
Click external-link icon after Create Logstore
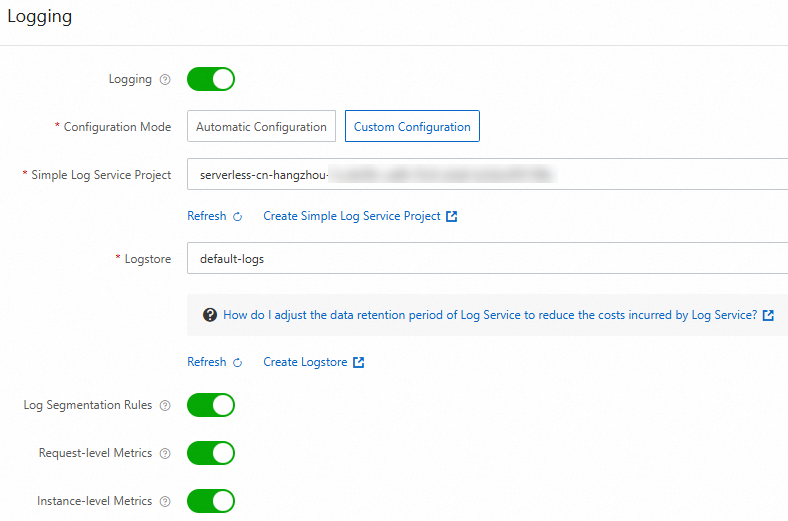[358, 362]
